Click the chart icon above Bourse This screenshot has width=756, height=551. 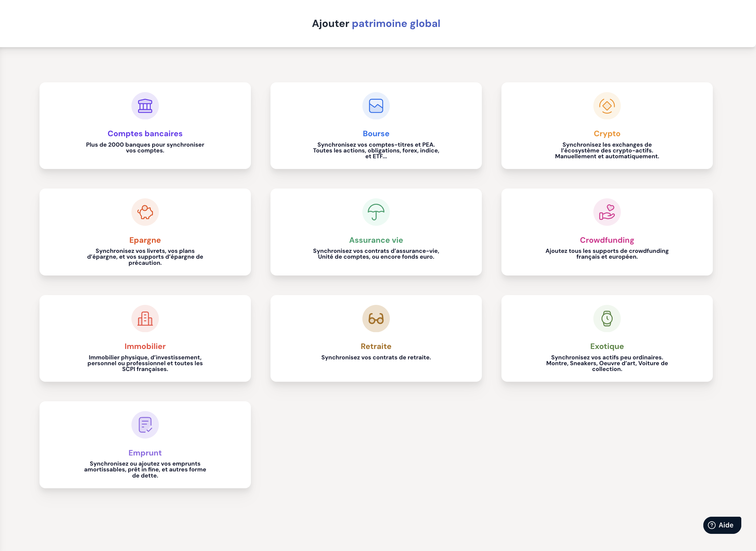click(x=376, y=106)
